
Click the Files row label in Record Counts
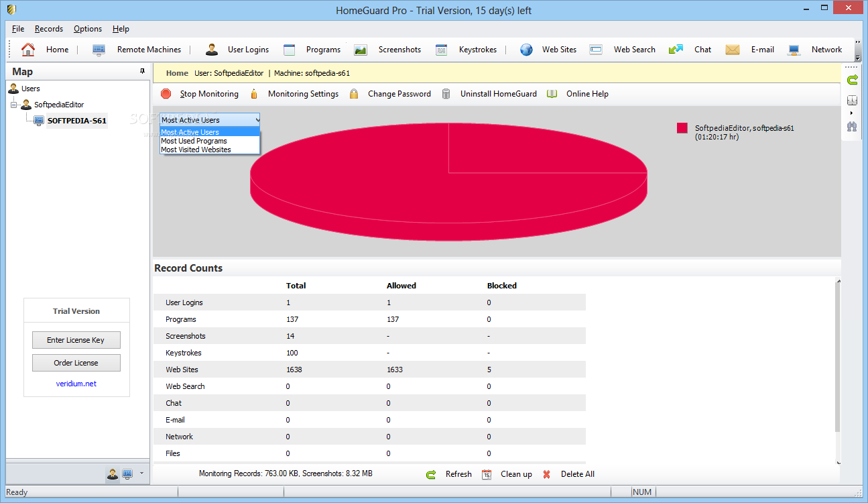(173, 453)
